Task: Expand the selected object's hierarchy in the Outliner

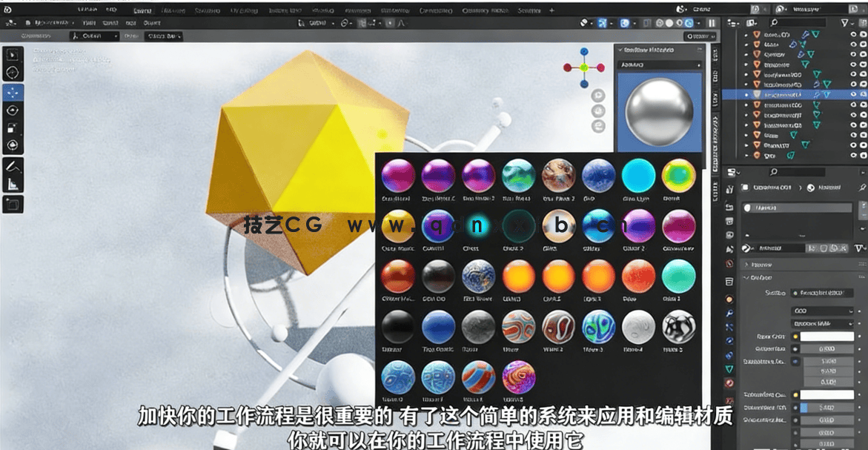Action: pyautogui.click(x=748, y=93)
